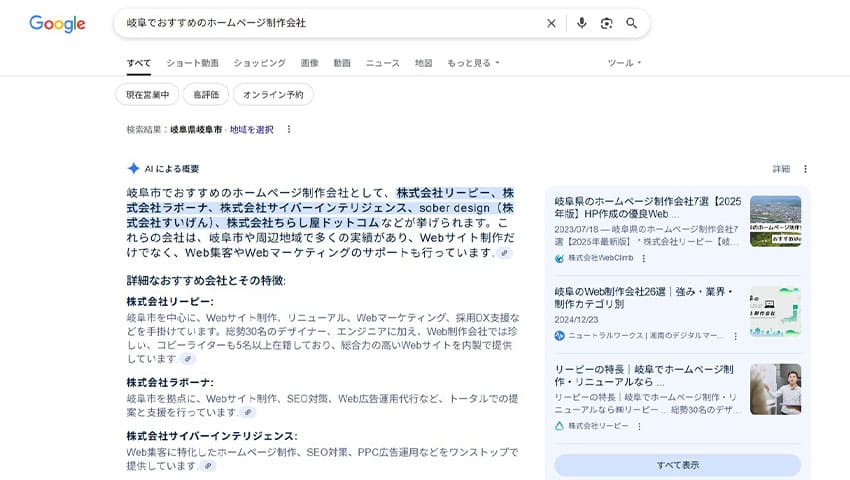Click the 詳細 link in AI overview

(781, 169)
